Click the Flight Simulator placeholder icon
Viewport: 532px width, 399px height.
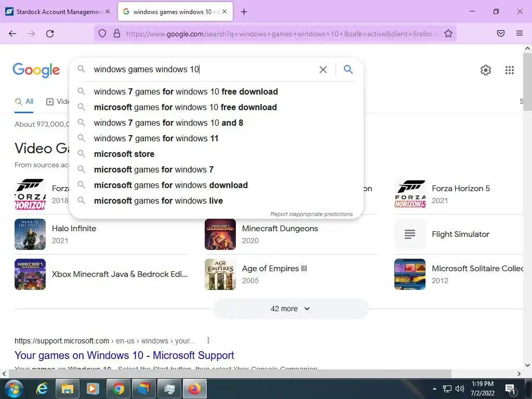[x=410, y=234]
